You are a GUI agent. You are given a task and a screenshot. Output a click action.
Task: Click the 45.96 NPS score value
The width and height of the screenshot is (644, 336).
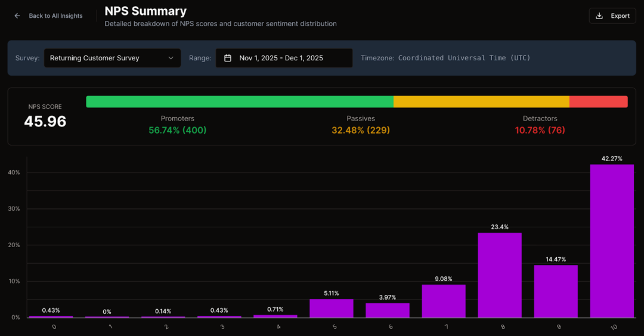[45, 122]
